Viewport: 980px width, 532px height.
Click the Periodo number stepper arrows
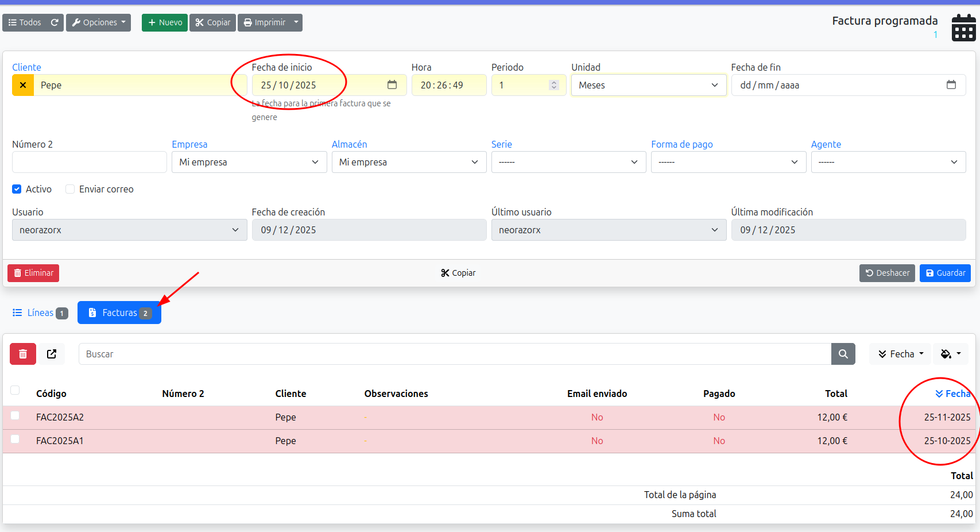554,85
